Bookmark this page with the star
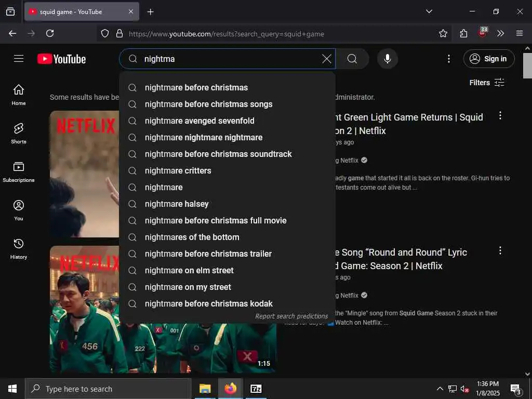The height and width of the screenshot is (399, 532). [x=443, y=33]
